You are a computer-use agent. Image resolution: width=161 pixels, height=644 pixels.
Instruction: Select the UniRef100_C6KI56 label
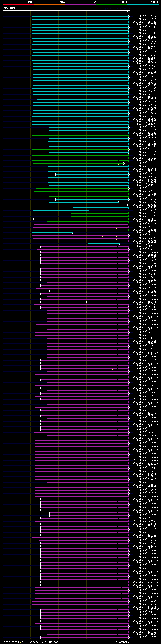point(144,44)
